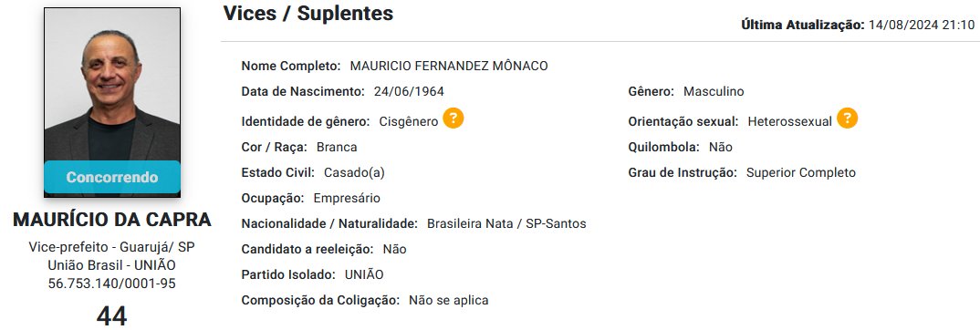Select the Brasileira Nata / SP-Santos value

point(506,223)
